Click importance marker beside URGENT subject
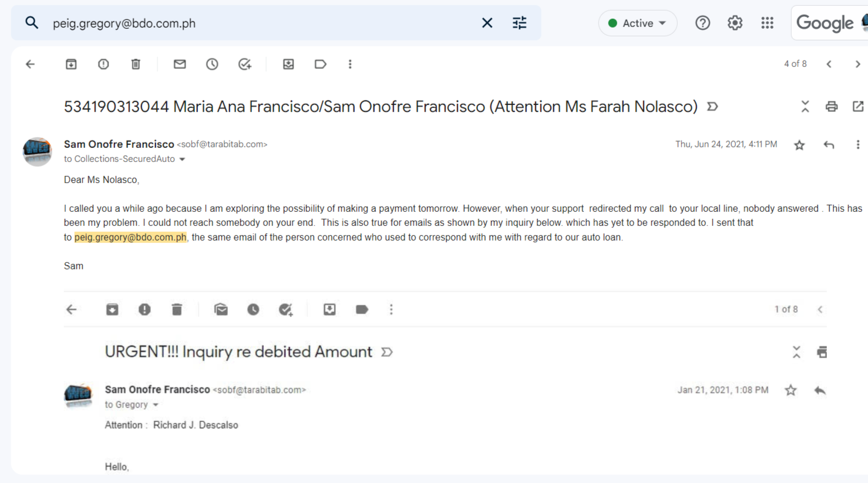The width and height of the screenshot is (868, 483). (x=387, y=352)
